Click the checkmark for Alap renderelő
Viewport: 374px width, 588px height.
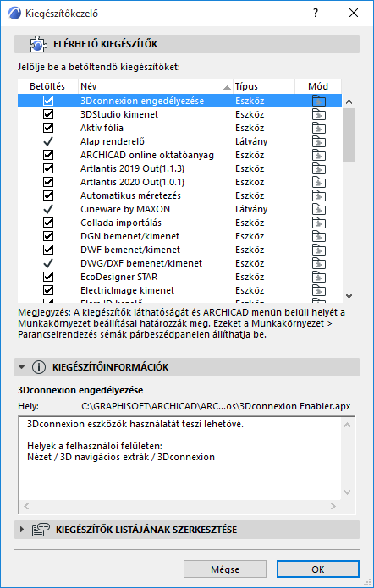point(48,141)
